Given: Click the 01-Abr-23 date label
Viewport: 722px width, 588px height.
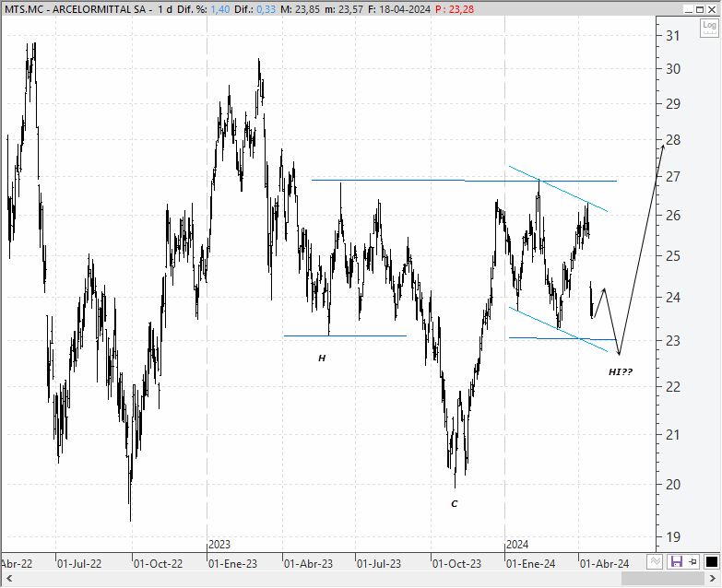Looking at the screenshot, I should click(309, 564).
